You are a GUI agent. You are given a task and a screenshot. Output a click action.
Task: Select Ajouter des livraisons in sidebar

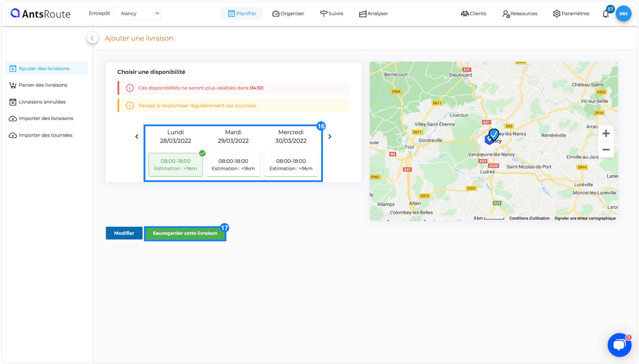(x=47, y=68)
